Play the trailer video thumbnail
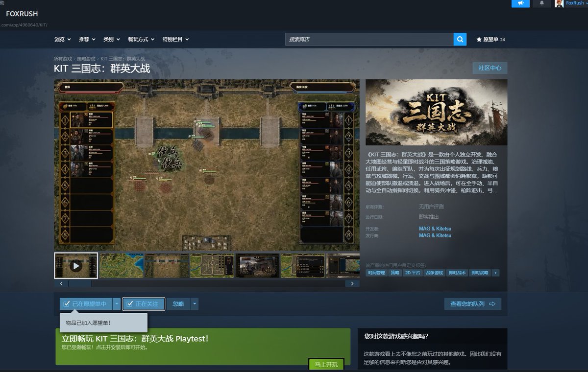Screen dimensions: 588x372 tap(75, 266)
